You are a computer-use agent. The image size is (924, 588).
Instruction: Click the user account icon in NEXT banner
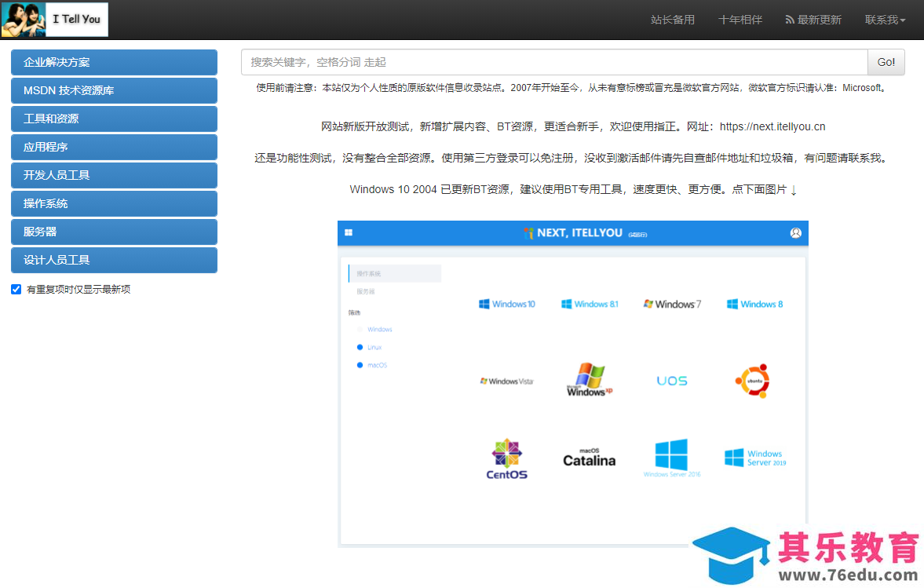point(795,232)
